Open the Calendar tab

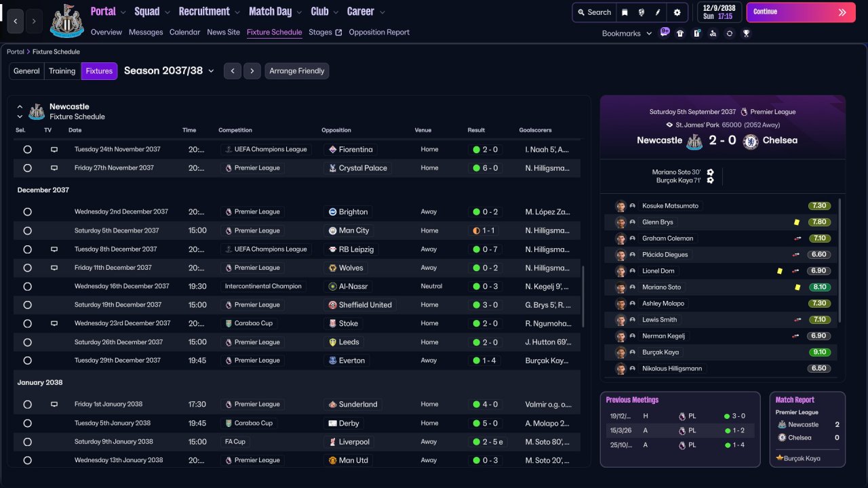[185, 33]
